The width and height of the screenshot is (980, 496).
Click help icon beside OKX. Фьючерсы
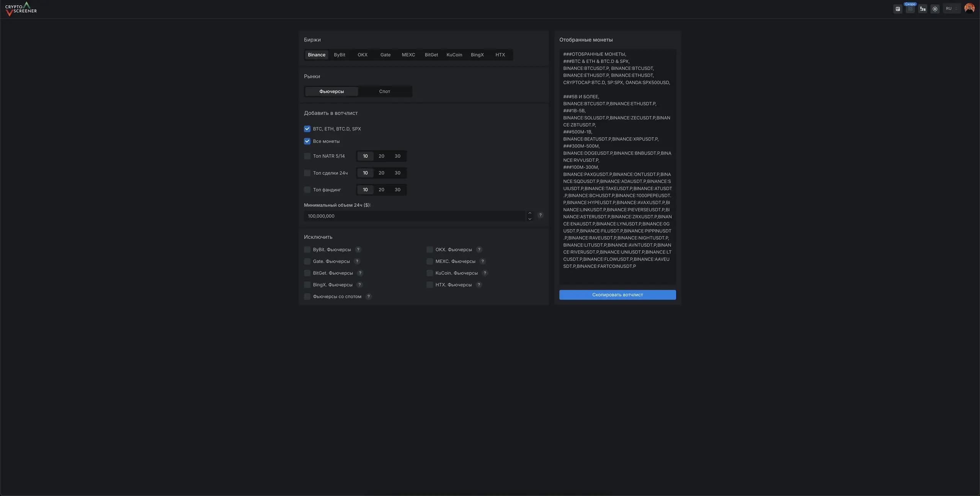pos(479,250)
